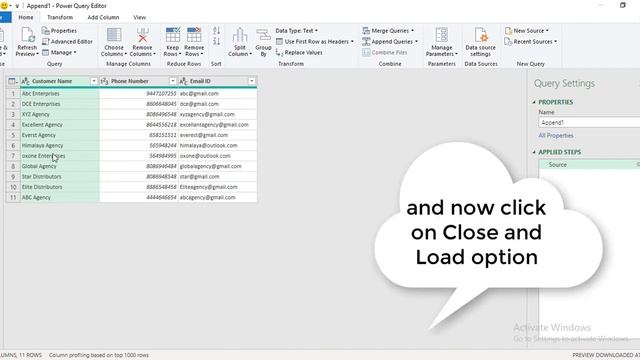Select row number 1 header

point(13,93)
